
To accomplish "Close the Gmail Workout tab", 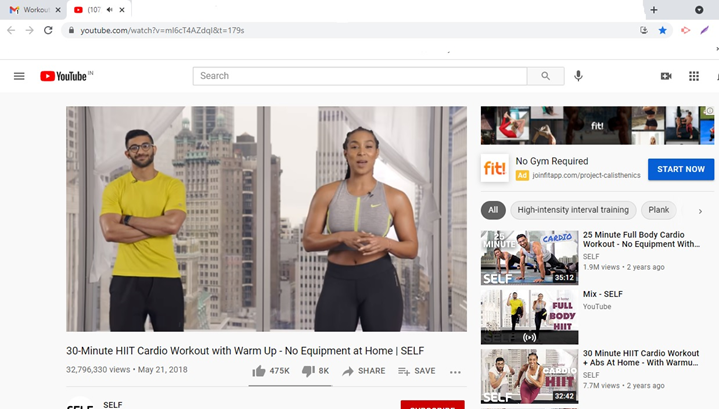I will pos(58,10).
